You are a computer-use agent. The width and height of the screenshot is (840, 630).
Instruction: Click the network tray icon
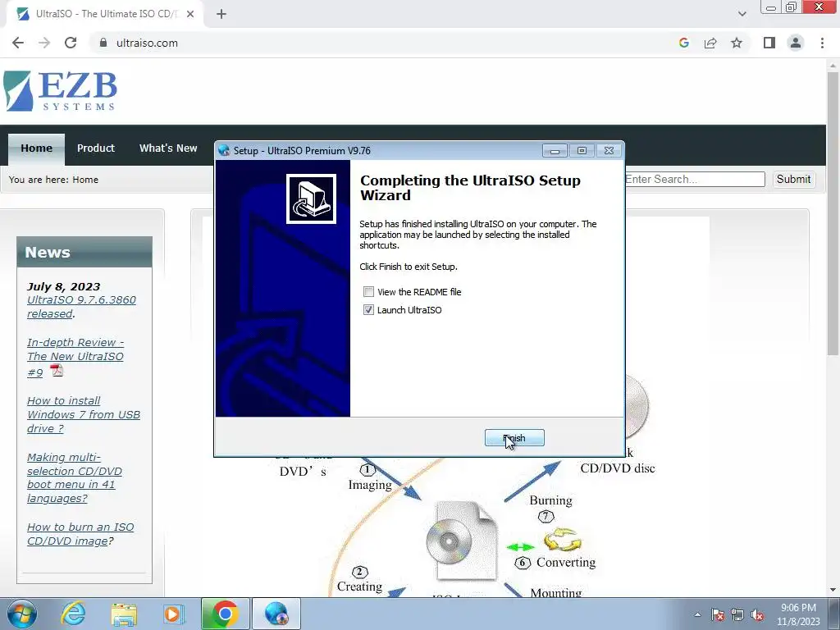coord(737,615)
